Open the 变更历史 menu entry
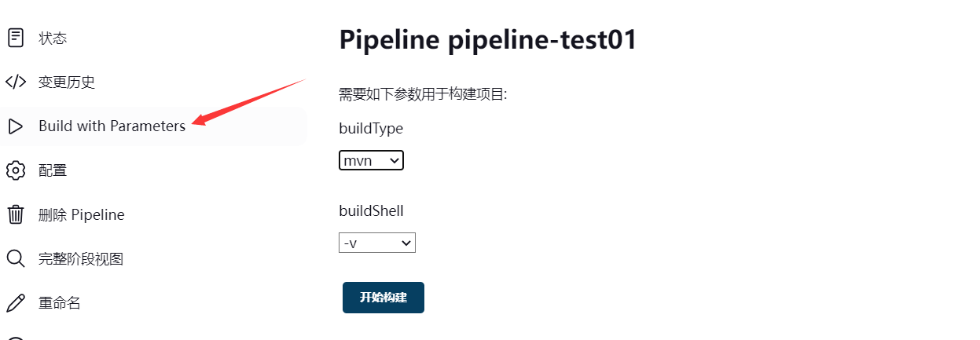 point(67,82)
